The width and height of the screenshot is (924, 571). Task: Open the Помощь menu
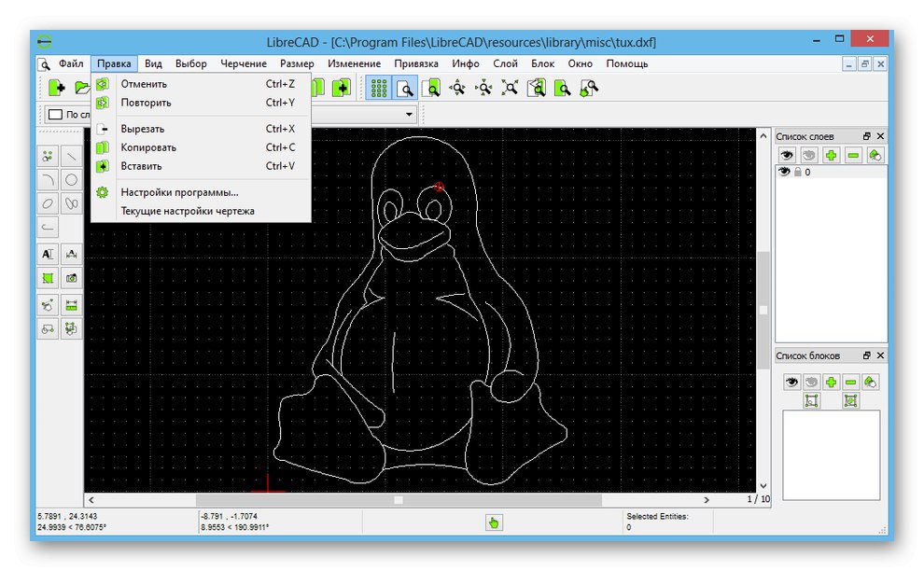coord(627,63)
